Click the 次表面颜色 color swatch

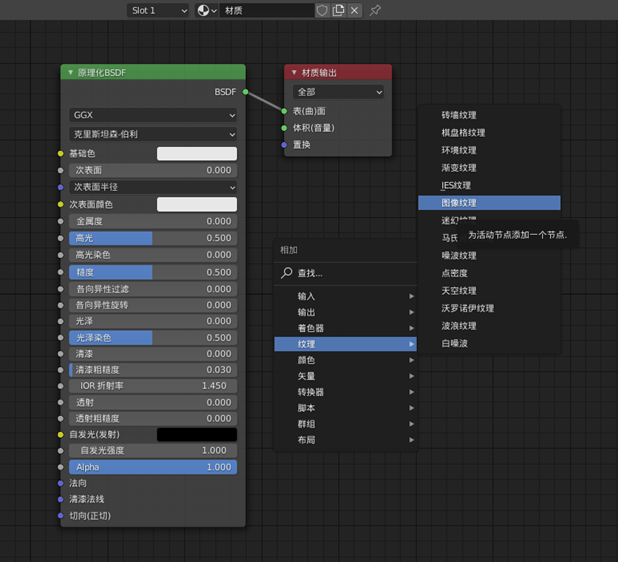[197, 204]
